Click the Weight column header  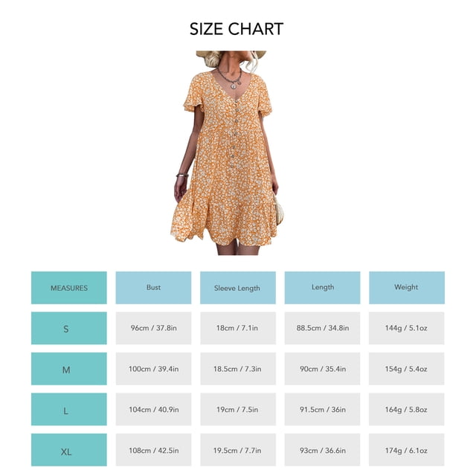(x=407, y=288)
